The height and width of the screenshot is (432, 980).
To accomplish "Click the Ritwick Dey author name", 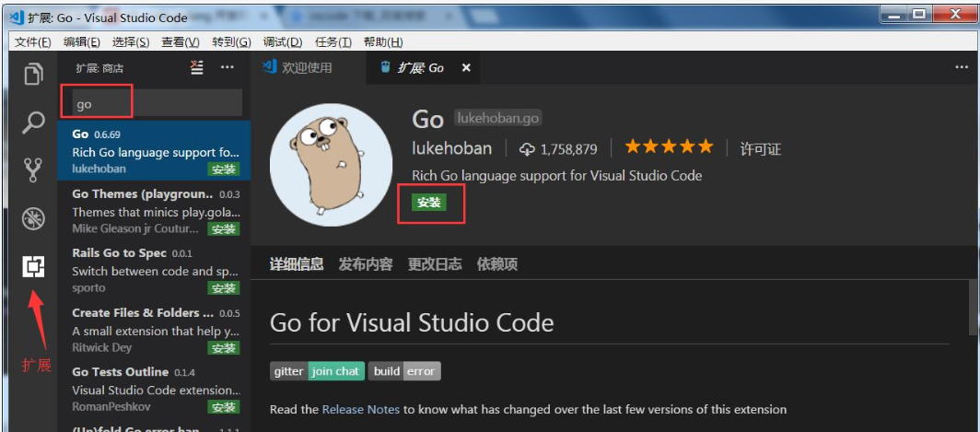I will [102, 347].
